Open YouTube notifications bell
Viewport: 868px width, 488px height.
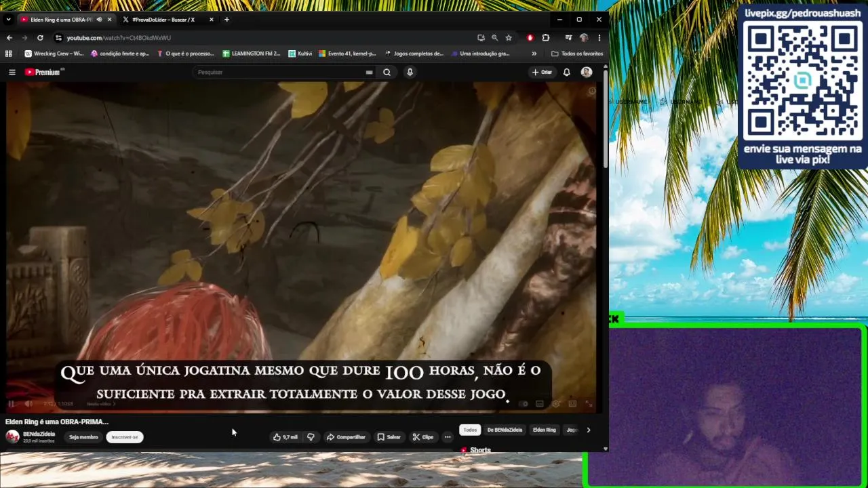click(x=566, y=72)
